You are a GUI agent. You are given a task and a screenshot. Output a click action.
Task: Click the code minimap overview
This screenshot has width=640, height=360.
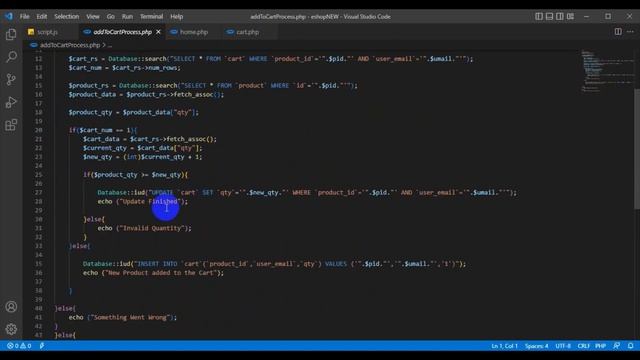coord(606,70)
